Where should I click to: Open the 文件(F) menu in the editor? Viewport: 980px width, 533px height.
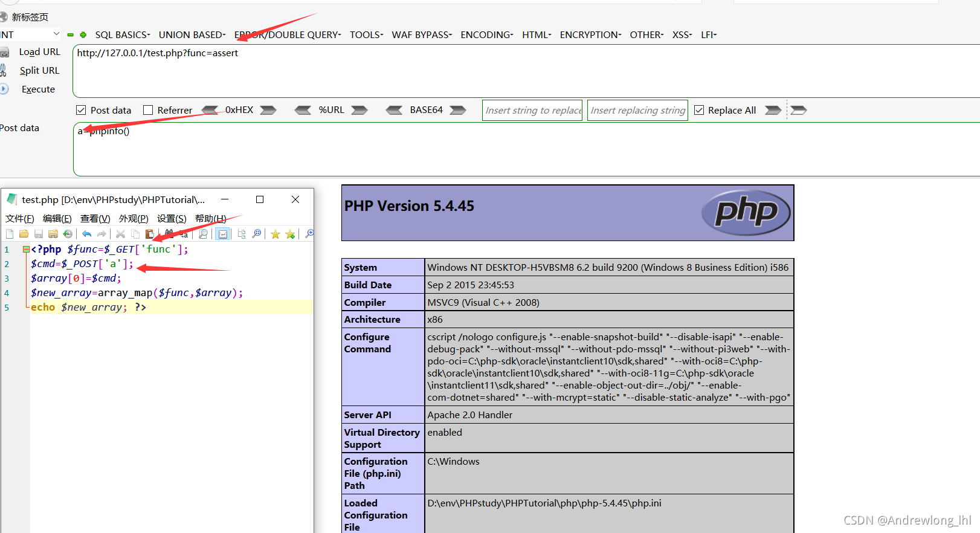[x=20, y=219]
